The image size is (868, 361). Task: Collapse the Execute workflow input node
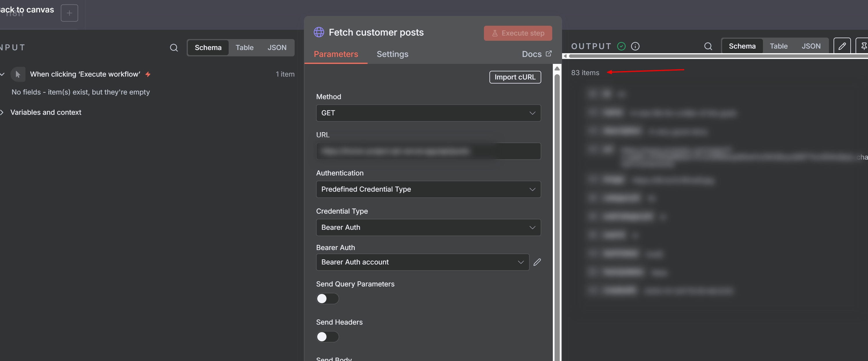(2, 74)
